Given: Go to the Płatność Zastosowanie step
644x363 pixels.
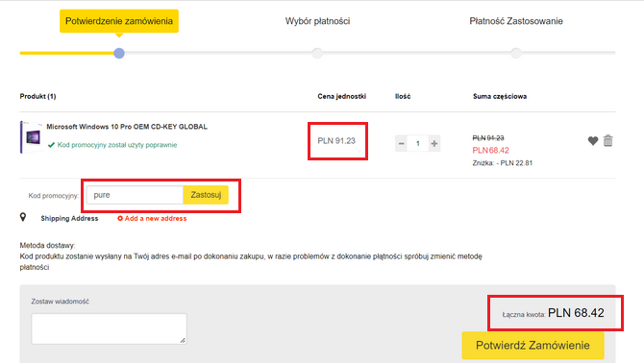Looking at the screenshot, I should (x=516, y=21).
